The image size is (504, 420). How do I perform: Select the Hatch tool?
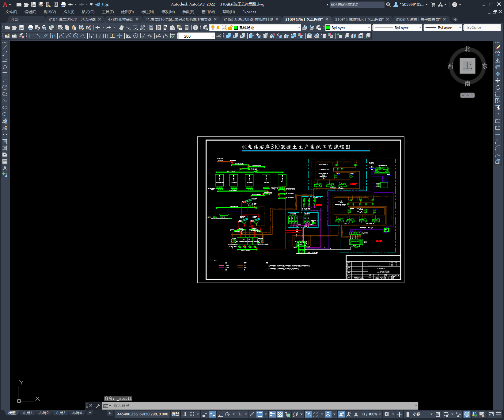5,141
